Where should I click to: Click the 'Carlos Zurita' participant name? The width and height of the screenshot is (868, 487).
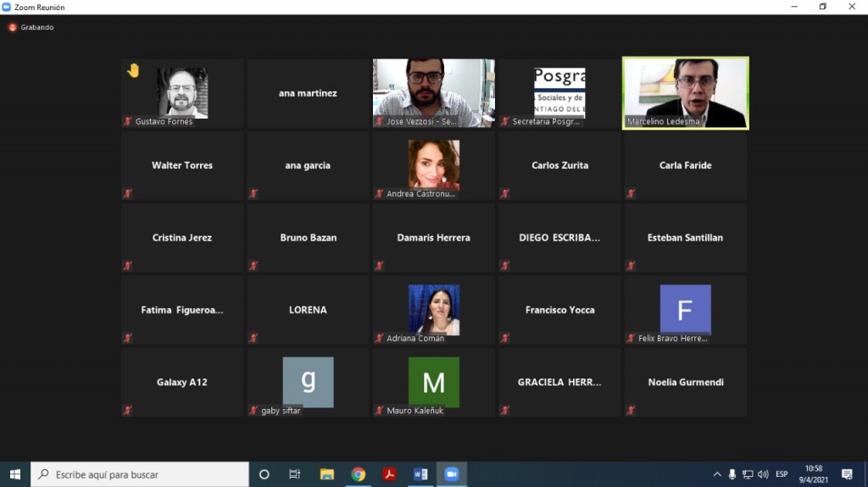click(x=559, y=165)
